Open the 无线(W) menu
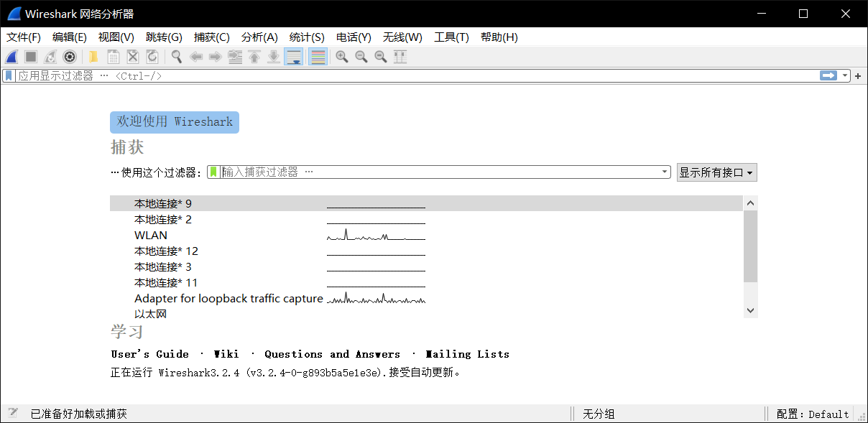The height and width of the screenshot is (423, 868). click(x=402, y=37)
